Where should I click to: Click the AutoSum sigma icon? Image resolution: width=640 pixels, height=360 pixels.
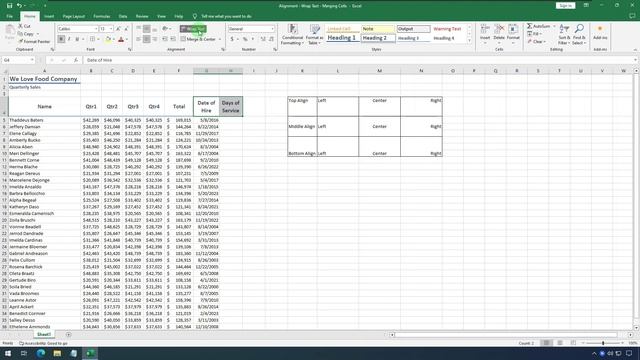coord(529,26)
